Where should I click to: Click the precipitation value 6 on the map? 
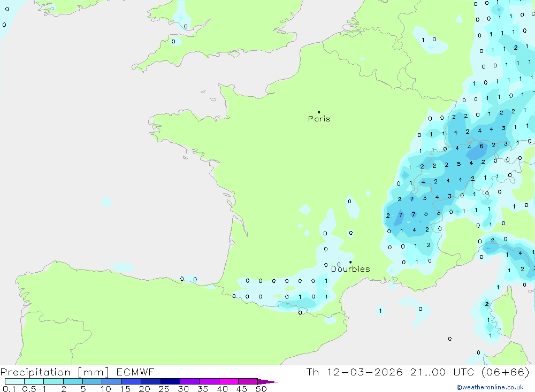481,146
